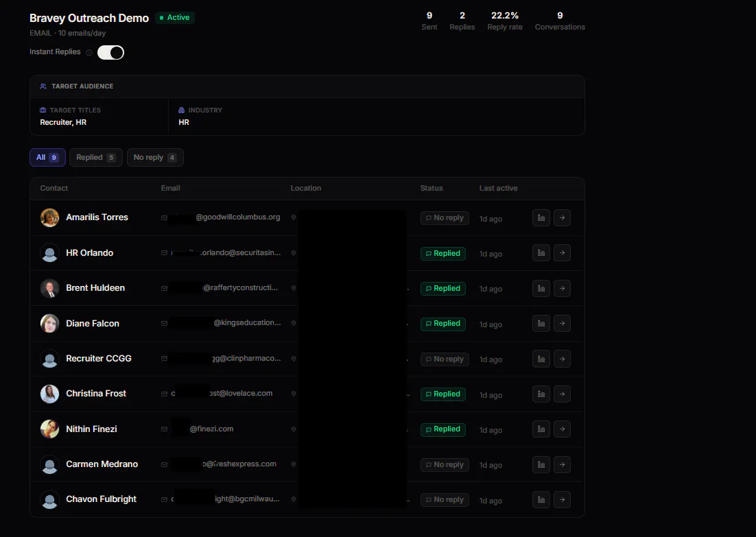The height and width of the screenshot is (537, 756).
Task: Select the Recruiter CCGG contact name
Action: click(99, 359)
